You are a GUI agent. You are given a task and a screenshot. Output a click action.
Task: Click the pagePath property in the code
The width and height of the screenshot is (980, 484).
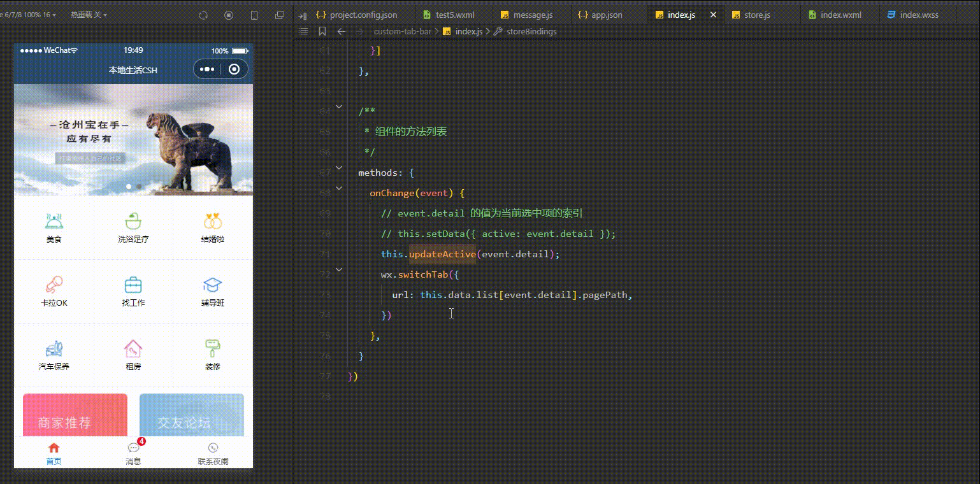604,295
